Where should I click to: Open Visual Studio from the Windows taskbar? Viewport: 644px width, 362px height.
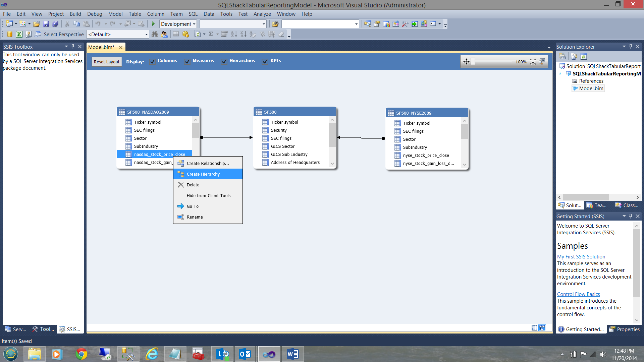[269, 354]
